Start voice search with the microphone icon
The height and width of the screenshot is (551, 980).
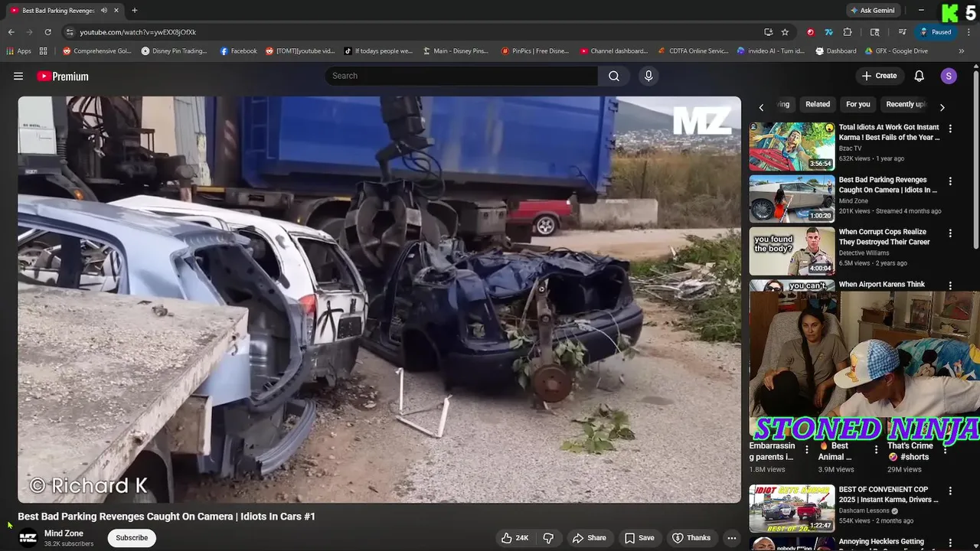[x=648, y=76]
